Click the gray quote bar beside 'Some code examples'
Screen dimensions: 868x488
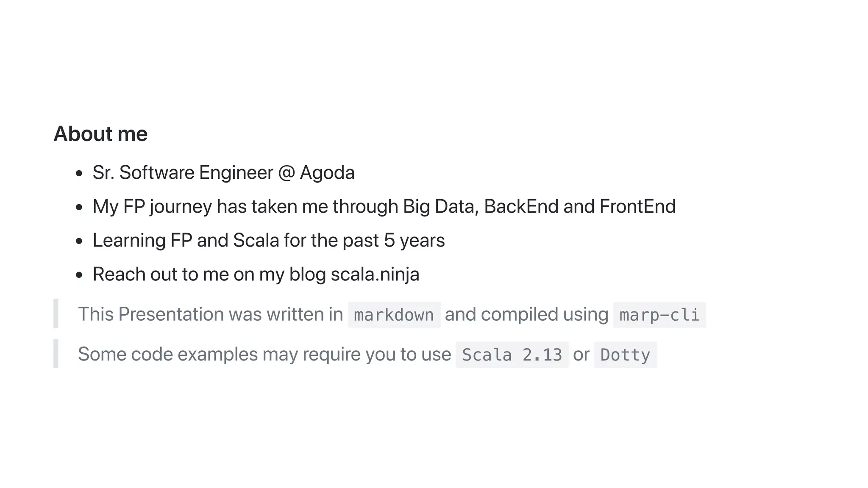tap(56, 353)
